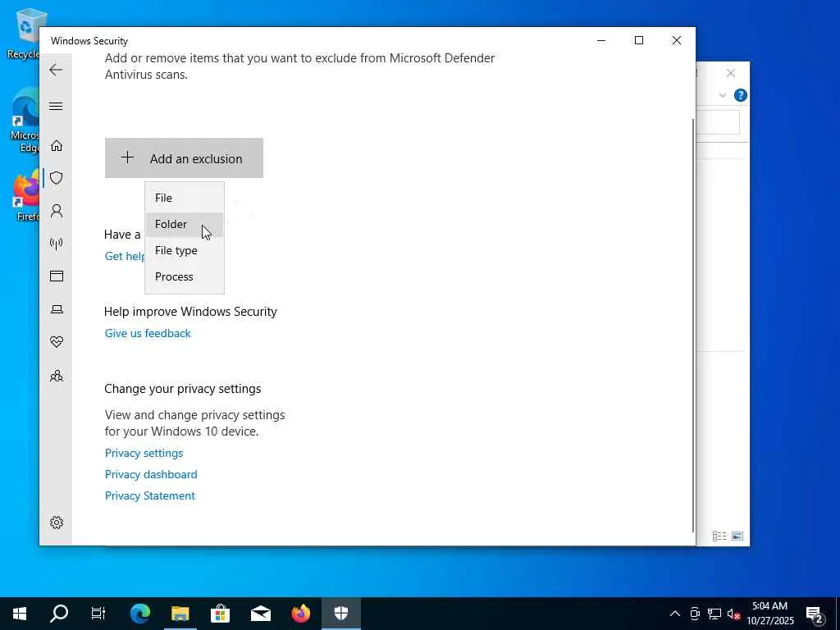The height and width of the screenshot is (630, 840).
Task: Choose Folder from the exclusion menu
Action: coord(185,224)
